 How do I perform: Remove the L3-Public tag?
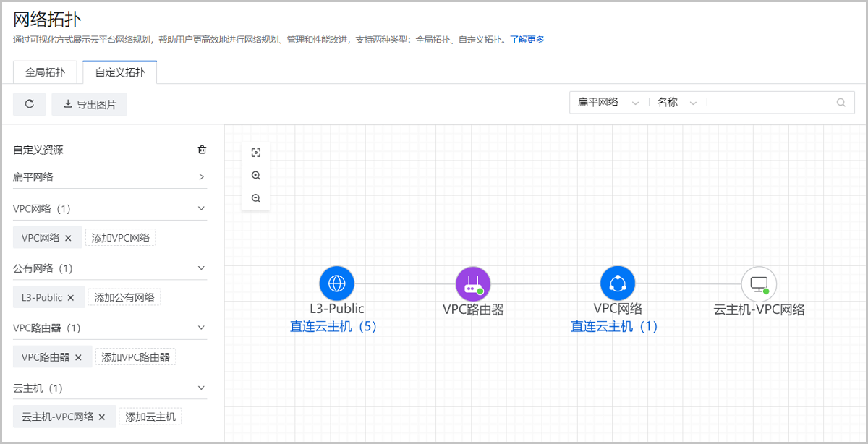[71, 297]
